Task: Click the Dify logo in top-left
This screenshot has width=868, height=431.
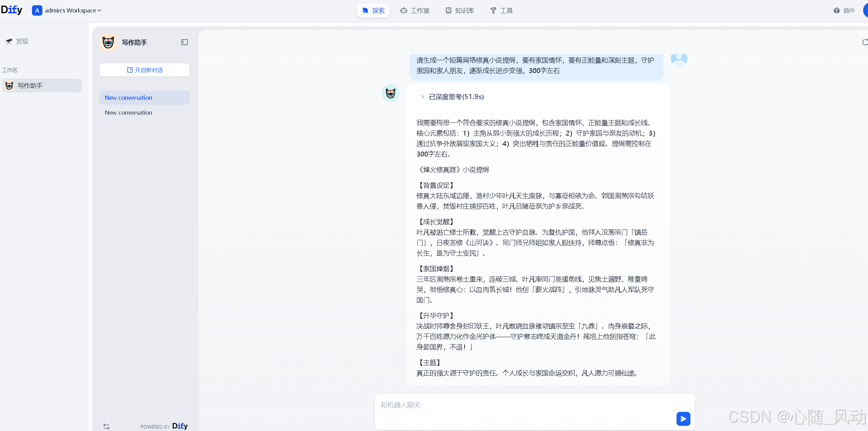Action: (11, 10)
